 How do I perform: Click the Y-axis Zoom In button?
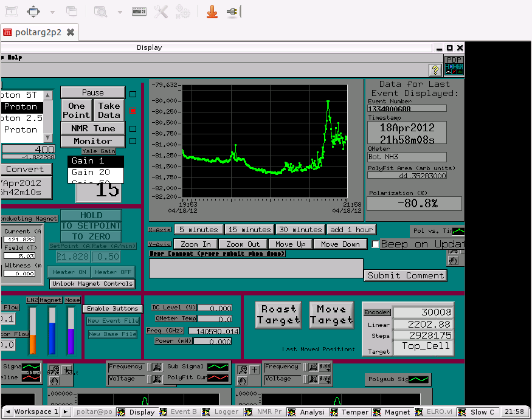point(195,244)
